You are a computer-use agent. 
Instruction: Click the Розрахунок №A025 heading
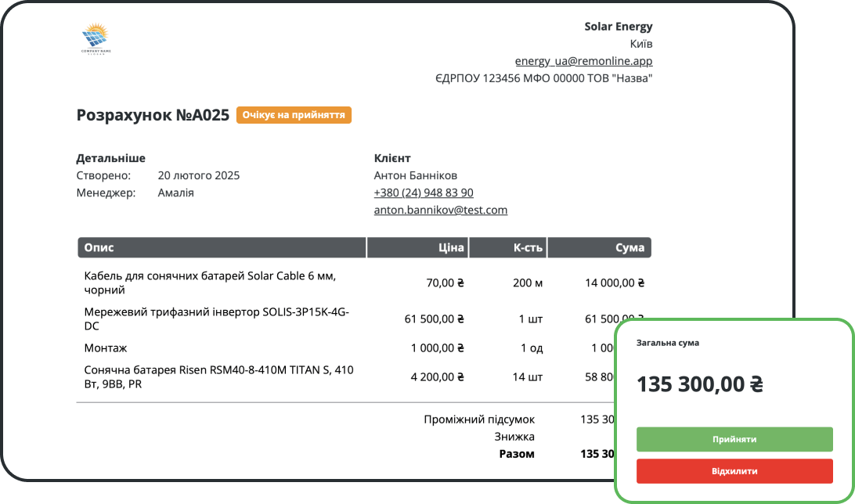click(x=153, y=115)
